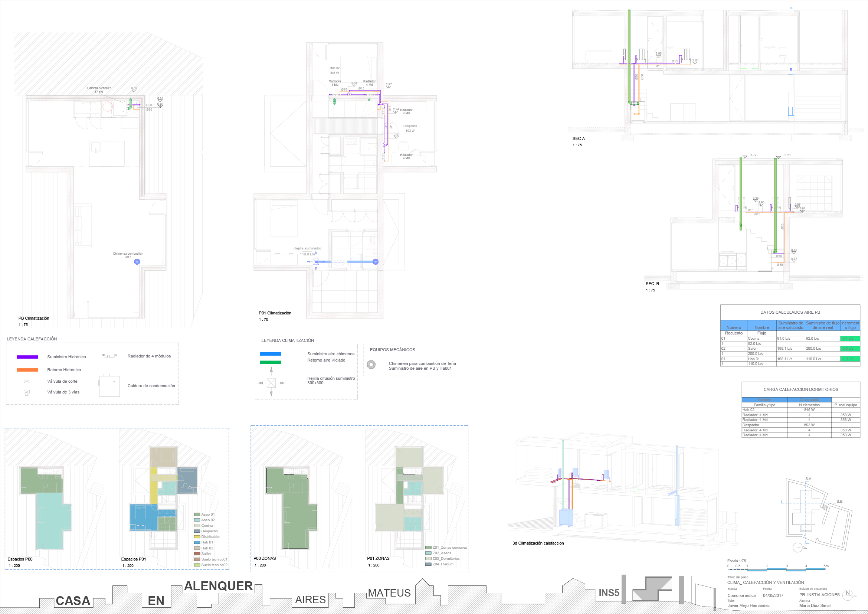868x614 pixels.
Task: Click the INS5 house logo in the footer
Action: pyautogui.click(x=652, y=589)
